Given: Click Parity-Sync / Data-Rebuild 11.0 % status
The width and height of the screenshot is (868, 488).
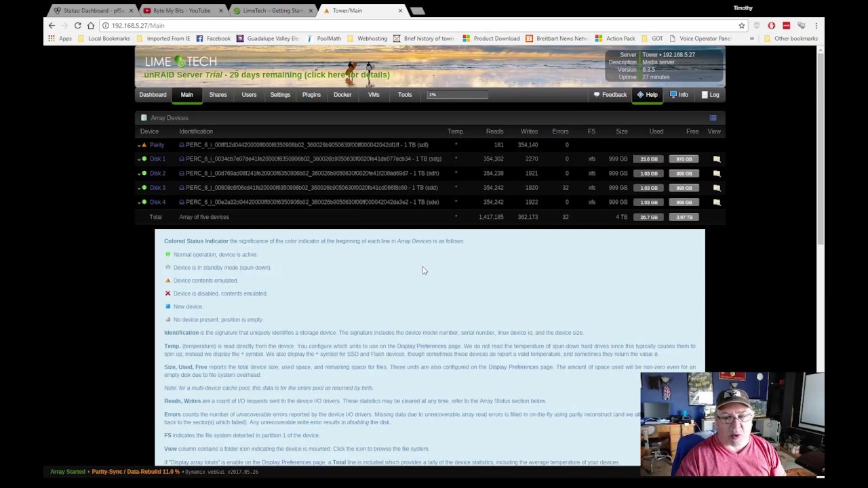Looking at the screenshot, I should click(136, 472).
